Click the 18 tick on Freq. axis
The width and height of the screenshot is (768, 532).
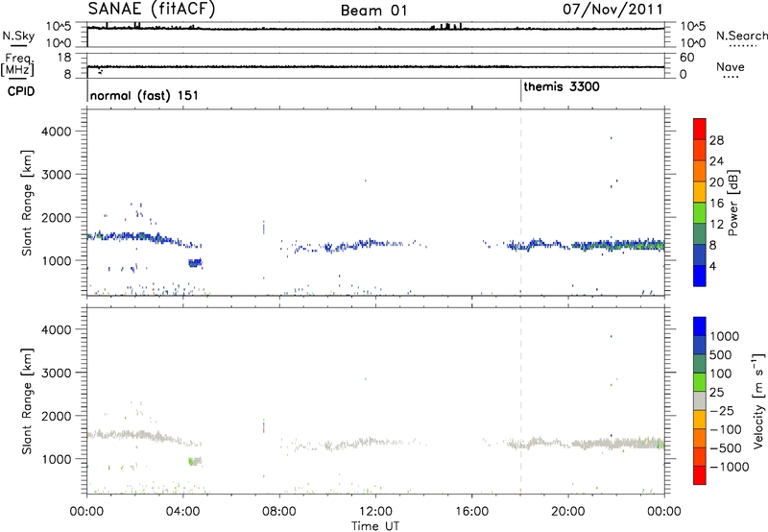click(x=64, y=58)
